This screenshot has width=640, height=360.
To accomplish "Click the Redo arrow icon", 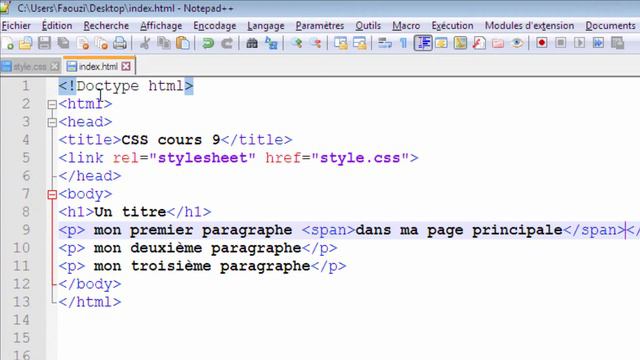I will pyautogui.click(x=227, y=43).
